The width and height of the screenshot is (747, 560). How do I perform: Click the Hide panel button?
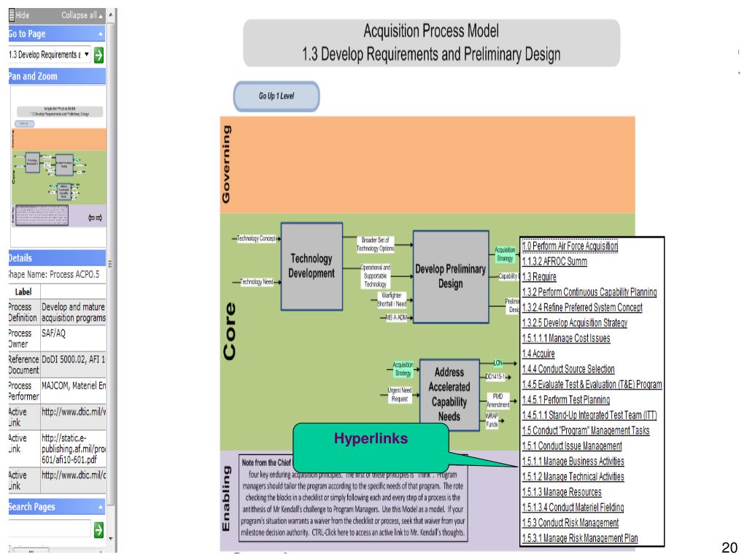tap(19, 15)
